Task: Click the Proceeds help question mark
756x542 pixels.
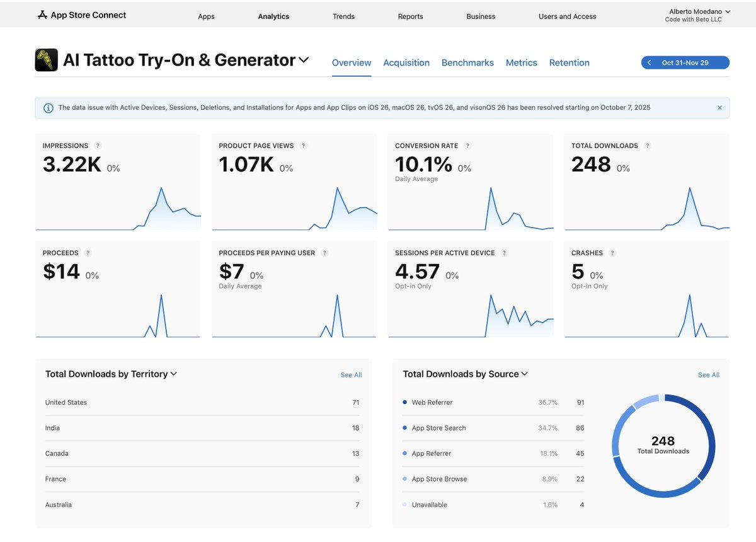Action: [x=88, y=253]
